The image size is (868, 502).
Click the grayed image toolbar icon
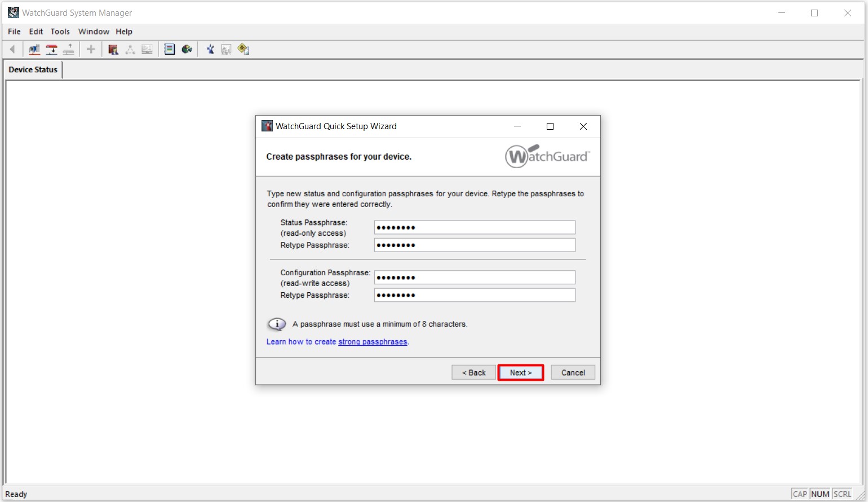point(227,50)
